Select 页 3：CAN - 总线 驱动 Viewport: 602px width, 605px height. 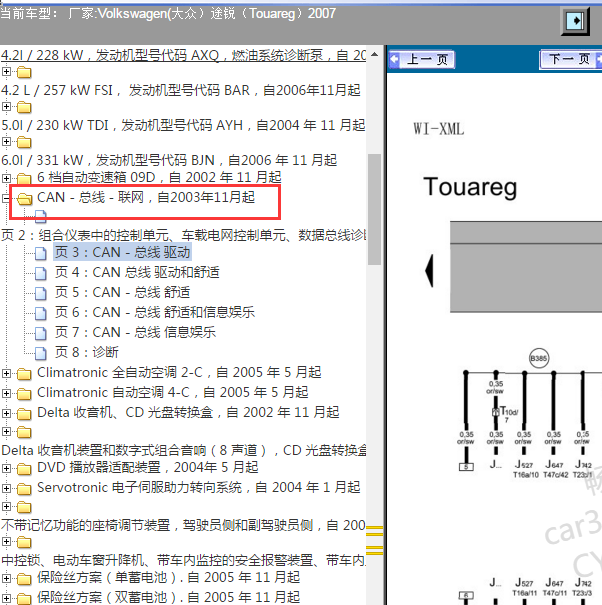(122, 252)
